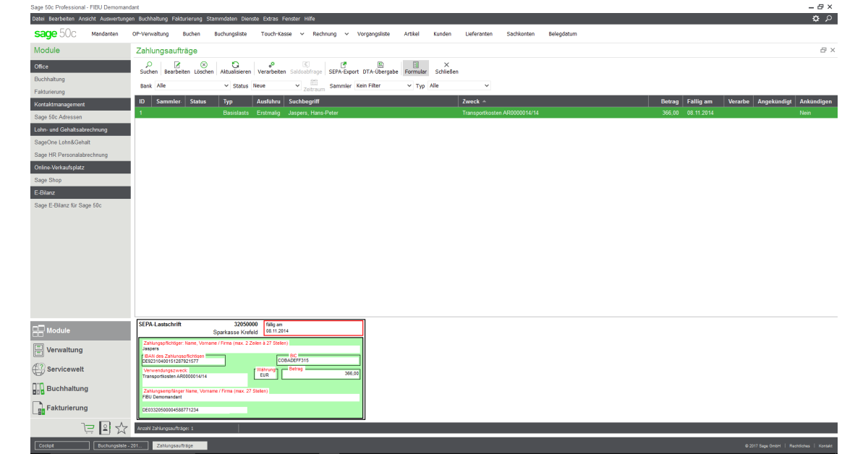The image size is (868, 454).
Task: Click the shopping cart icon in the sidebar
Action: [88, 428]
